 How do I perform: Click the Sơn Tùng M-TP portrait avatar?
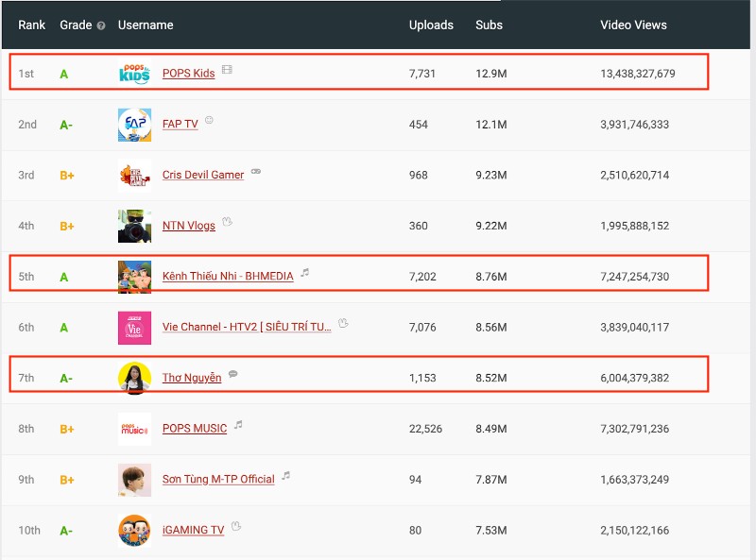click(134, 480)
